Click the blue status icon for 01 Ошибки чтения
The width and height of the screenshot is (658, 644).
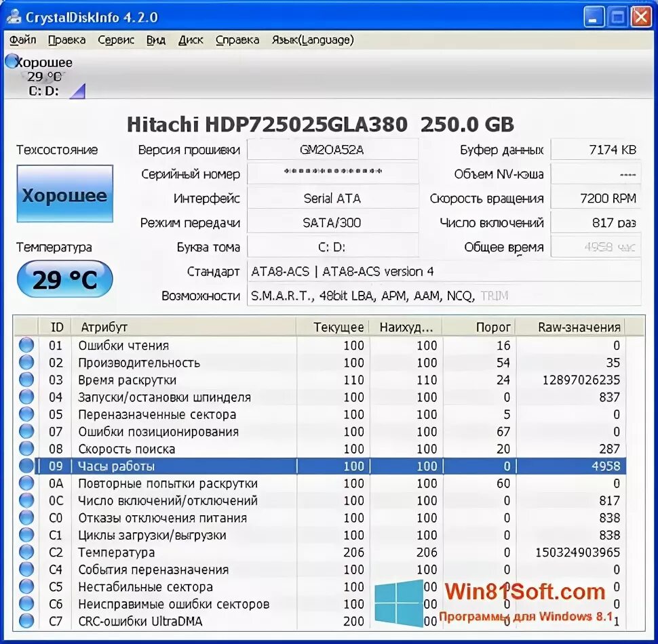26,345
